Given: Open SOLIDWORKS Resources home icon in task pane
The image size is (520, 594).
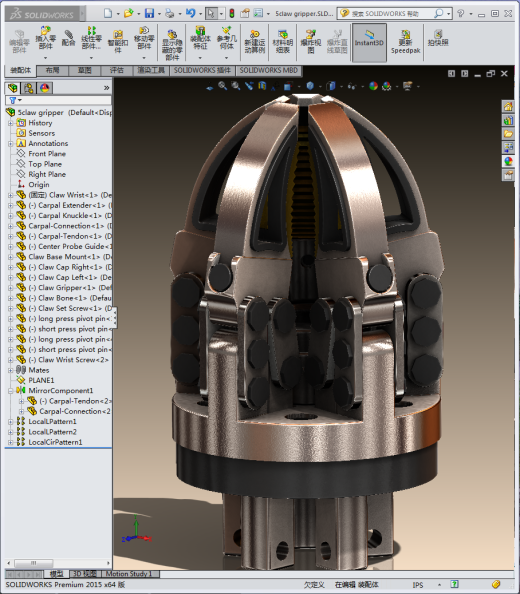Looking at the screenshot, I should click(x=508, y=106).
